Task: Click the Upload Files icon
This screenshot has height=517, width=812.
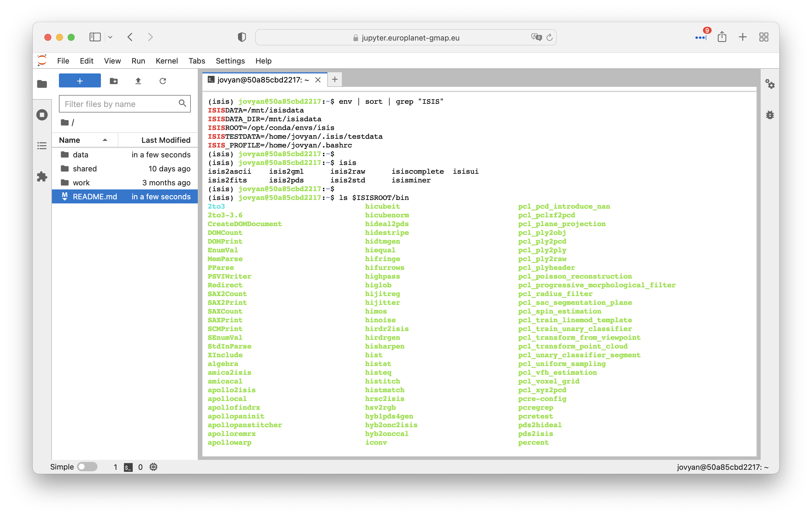Action: (x=138, y=81)
